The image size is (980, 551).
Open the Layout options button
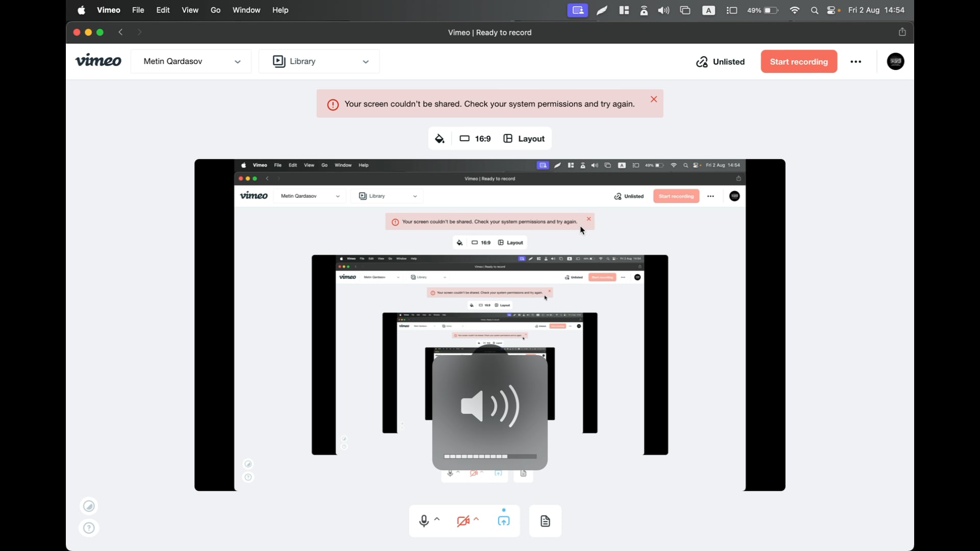(524, 139)
